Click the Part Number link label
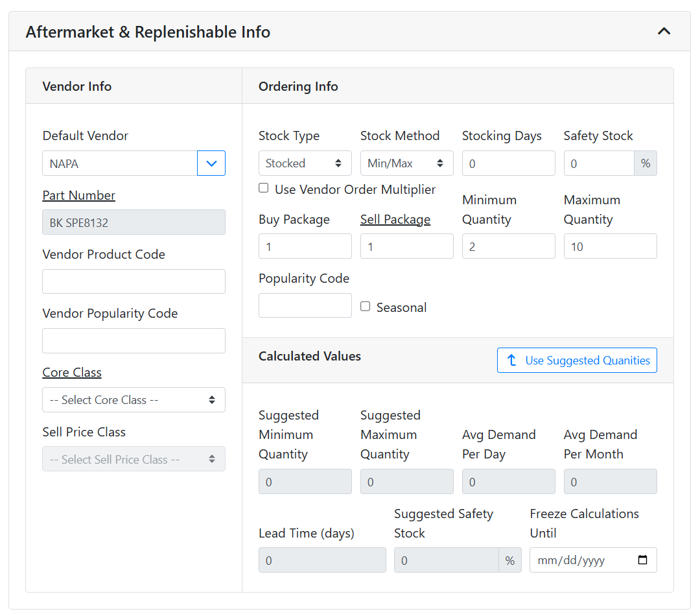700x616 pixels. pyautogui.click(x=79, y=195)
